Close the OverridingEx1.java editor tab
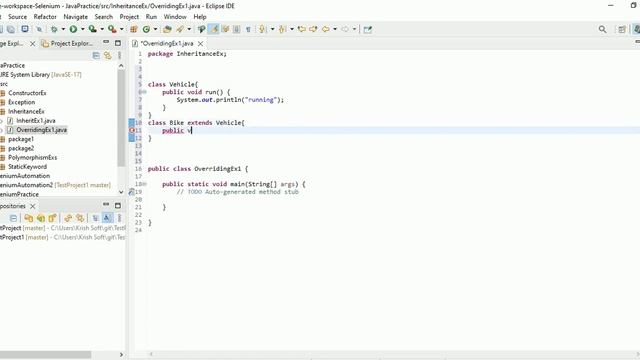 [200, 43]
